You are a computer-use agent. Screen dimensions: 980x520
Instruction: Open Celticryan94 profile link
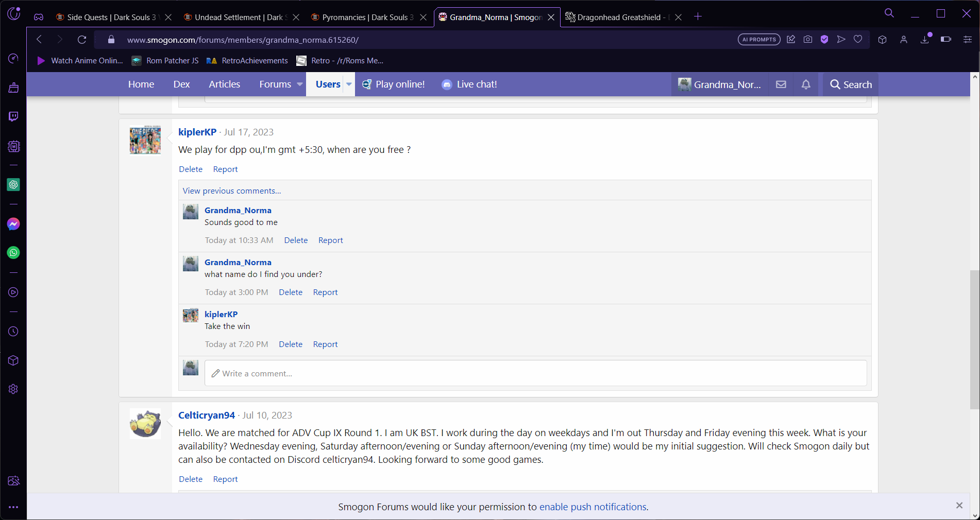(x=207, y=415)
